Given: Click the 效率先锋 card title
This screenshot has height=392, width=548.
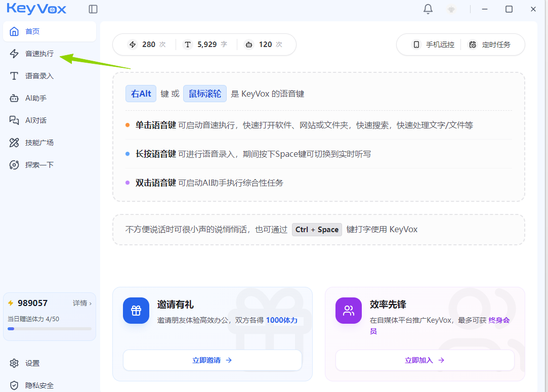Looking at the screenshot, I should pos(388,304).
